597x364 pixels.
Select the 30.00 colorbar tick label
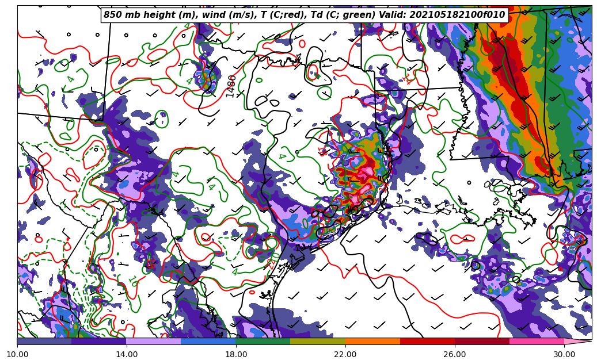[564, 354]
